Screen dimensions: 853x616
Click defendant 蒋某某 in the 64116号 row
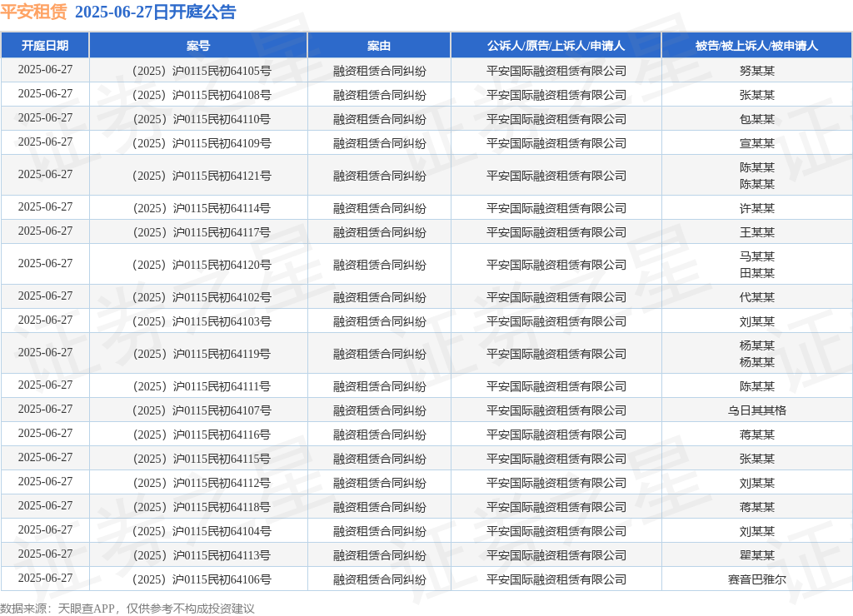(756, 435)
